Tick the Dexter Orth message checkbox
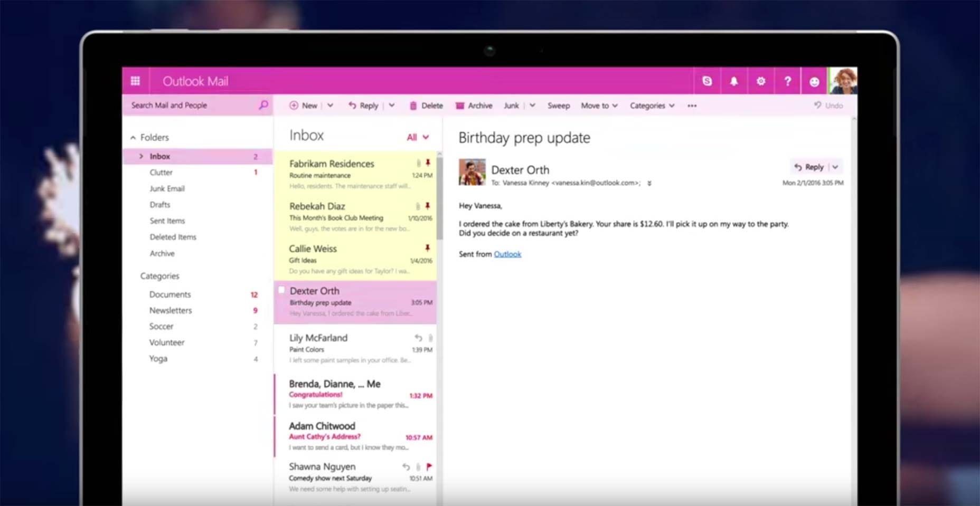Image resolution: width=980 pixels, height=506 pixels. tap(281, 290)
